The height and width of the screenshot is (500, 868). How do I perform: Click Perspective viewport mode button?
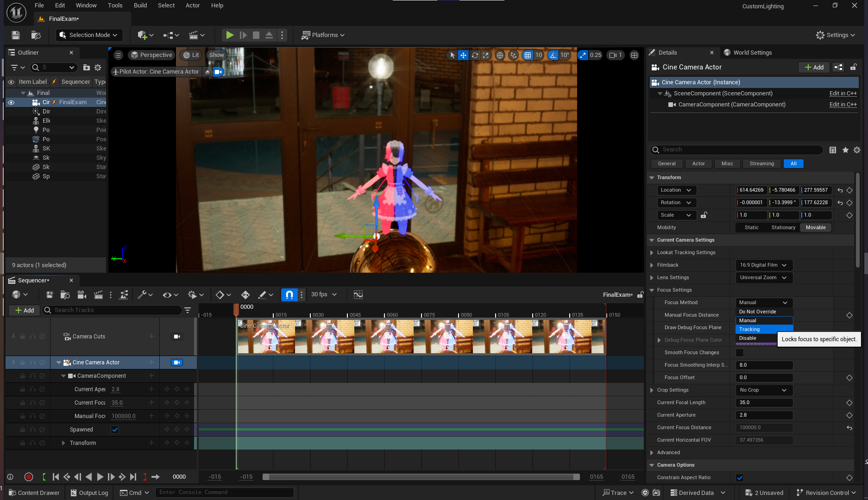(151, 55)
